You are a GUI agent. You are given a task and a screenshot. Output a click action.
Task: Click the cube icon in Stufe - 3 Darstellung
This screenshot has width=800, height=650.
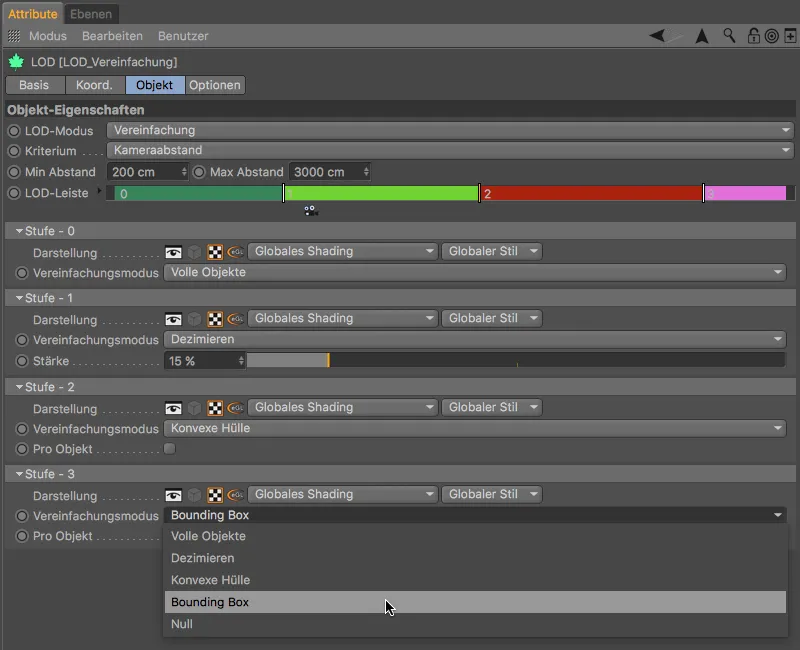click(194, 495)
